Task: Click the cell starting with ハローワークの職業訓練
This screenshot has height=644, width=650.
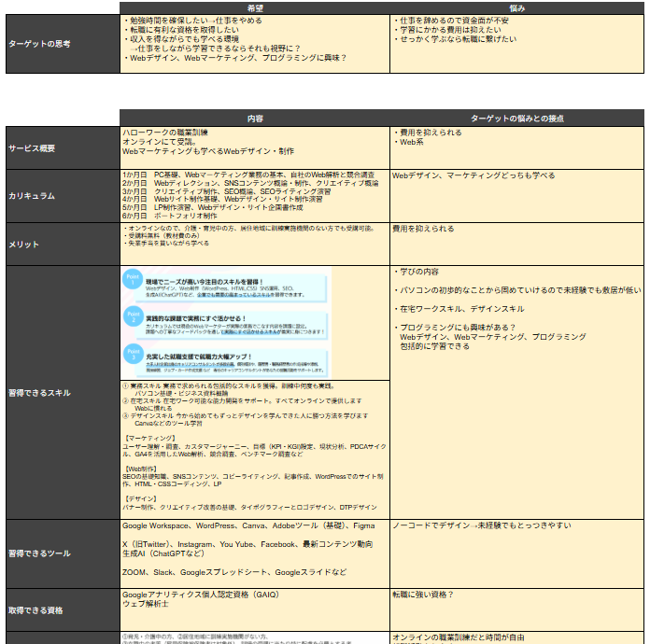Action: 254,142
